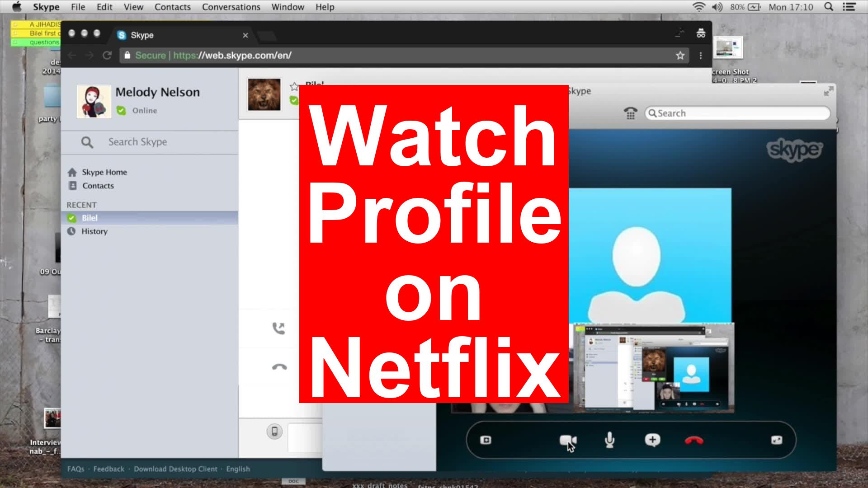Open the English language selector in the footer
The image size is (868, 488).
pyautogui.click(x=238, y=469)
